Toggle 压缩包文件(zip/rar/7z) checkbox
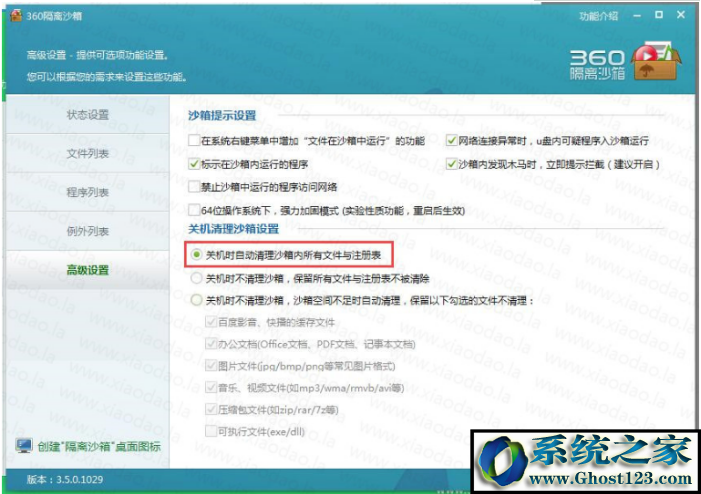This screenshot has width=701, height=494. click(211, 409)
